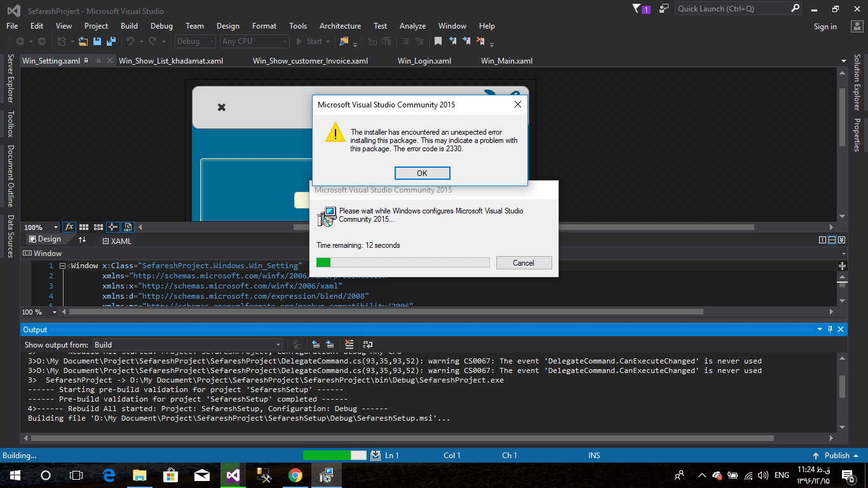Click the Save icon in the toolbar
The width and height of the screenshot is (868, 488).
(x=97, y=41)
